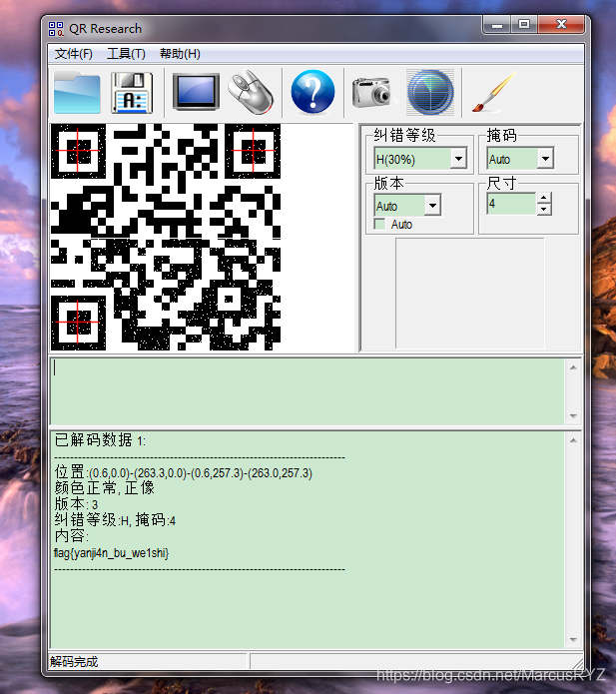Expand the 版本 Auto dropdown
The width and height of the screenshot is (616, 694).
click(x=432, y=205)
